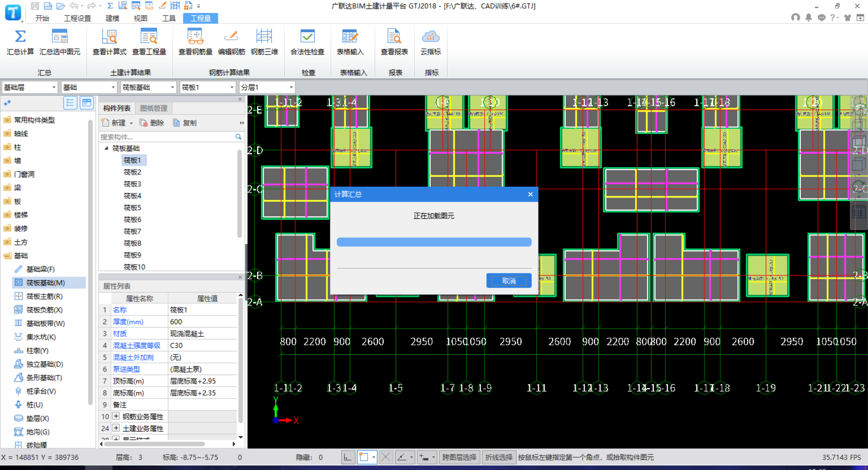Expand the 土建业务属性 property group
Viewport: 868px width, 470px height.
116,428
